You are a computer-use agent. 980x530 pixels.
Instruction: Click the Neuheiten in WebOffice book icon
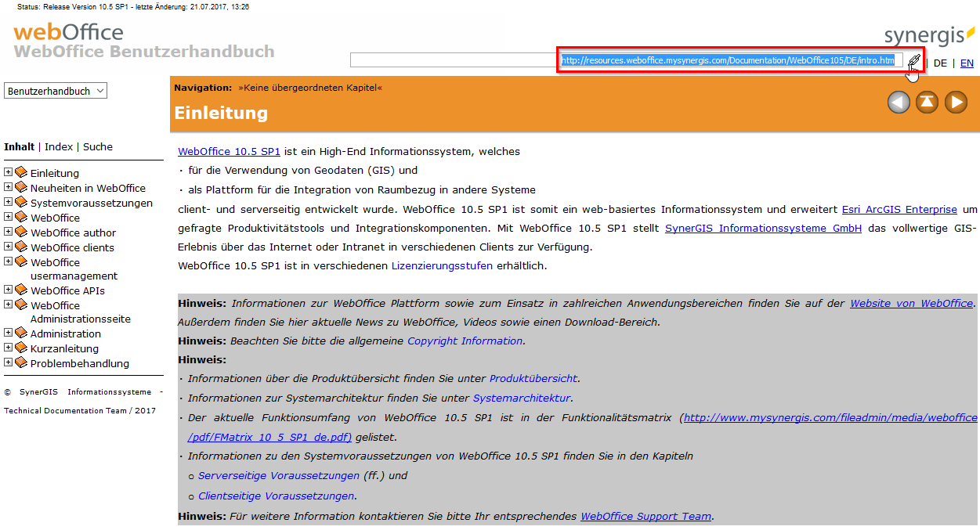[20, 188]
